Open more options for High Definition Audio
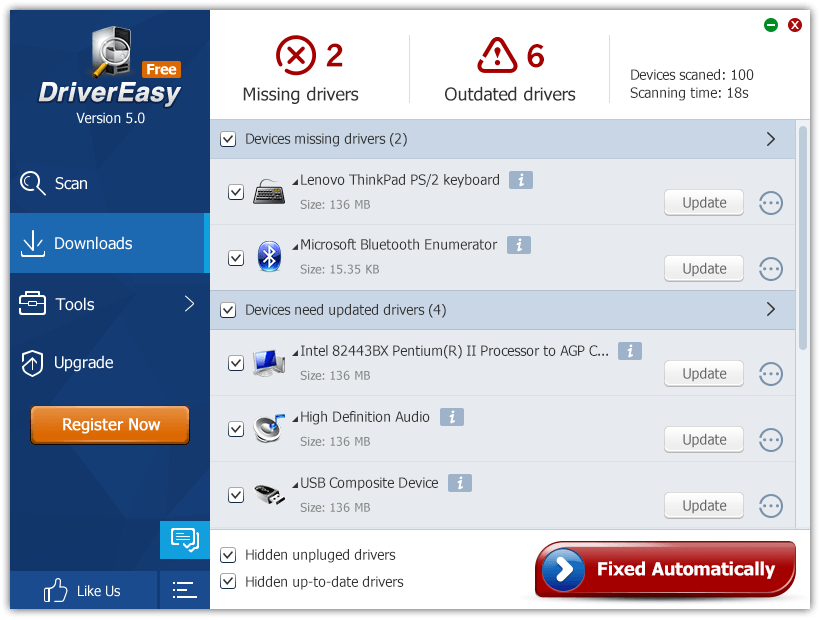820x620 pixels. pyautogui.click(x=770, y=440)
